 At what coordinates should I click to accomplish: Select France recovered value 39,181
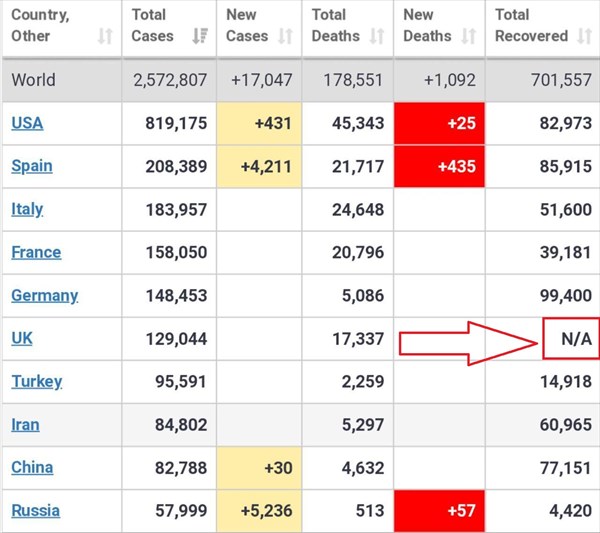pyautogui.click(x=566, y=253)
